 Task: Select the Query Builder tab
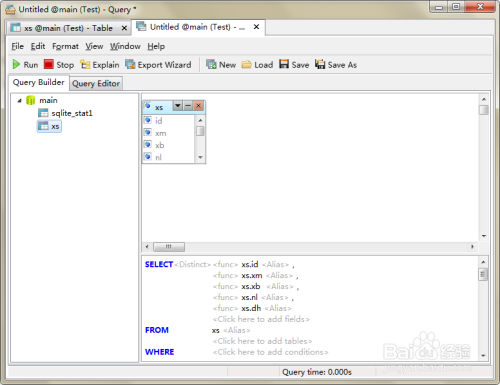[x=39, y=82]
